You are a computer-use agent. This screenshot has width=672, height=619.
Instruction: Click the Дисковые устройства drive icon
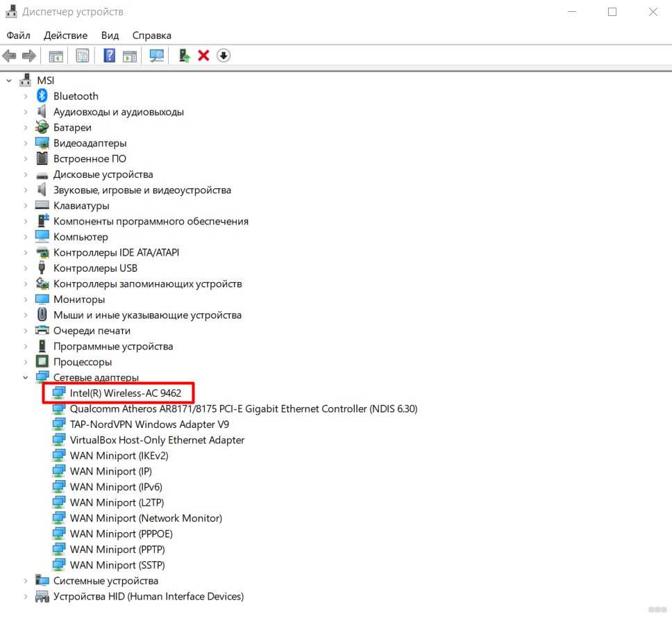pyautogui.click(x=42, y=176)
